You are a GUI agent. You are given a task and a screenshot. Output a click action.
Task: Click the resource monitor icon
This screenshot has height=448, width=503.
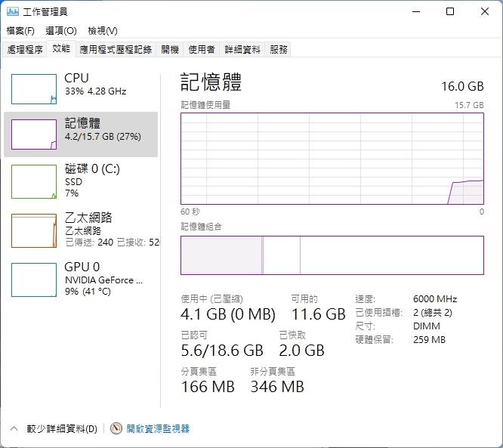coord(116,428)
